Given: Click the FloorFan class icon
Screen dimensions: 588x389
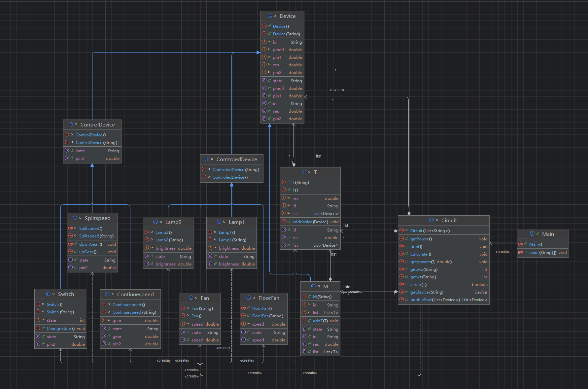Looking at the screenshot, I should tap(249, 298).
